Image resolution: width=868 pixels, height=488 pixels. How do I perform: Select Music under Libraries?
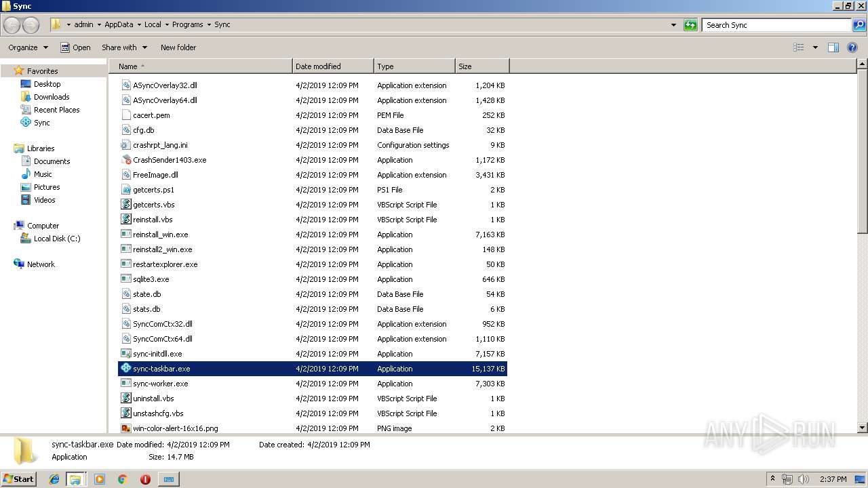pyautogui.click(x=43, y=174)
